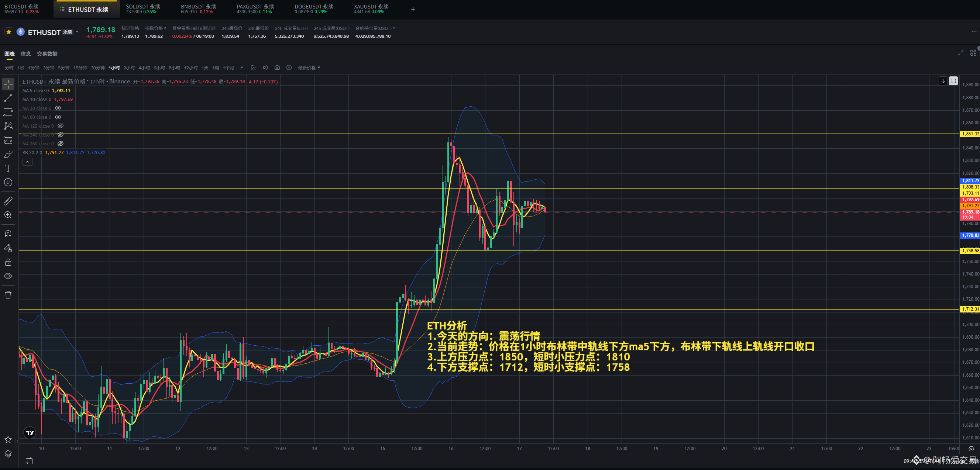Open the date range calendar icon
Image resolution: width=980 pixels, height=470 pixels.
click(x=29, y=461)
